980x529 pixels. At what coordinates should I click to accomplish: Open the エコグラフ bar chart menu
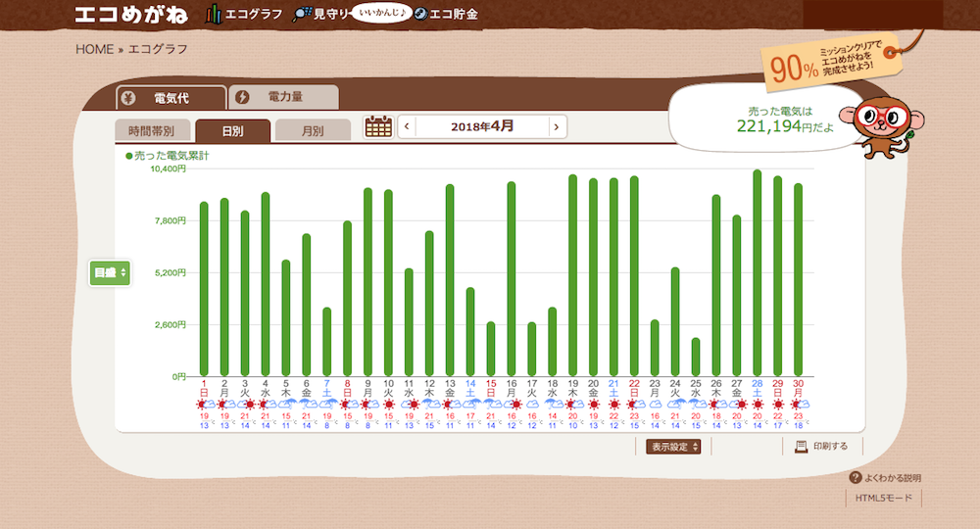pos(244,14)
